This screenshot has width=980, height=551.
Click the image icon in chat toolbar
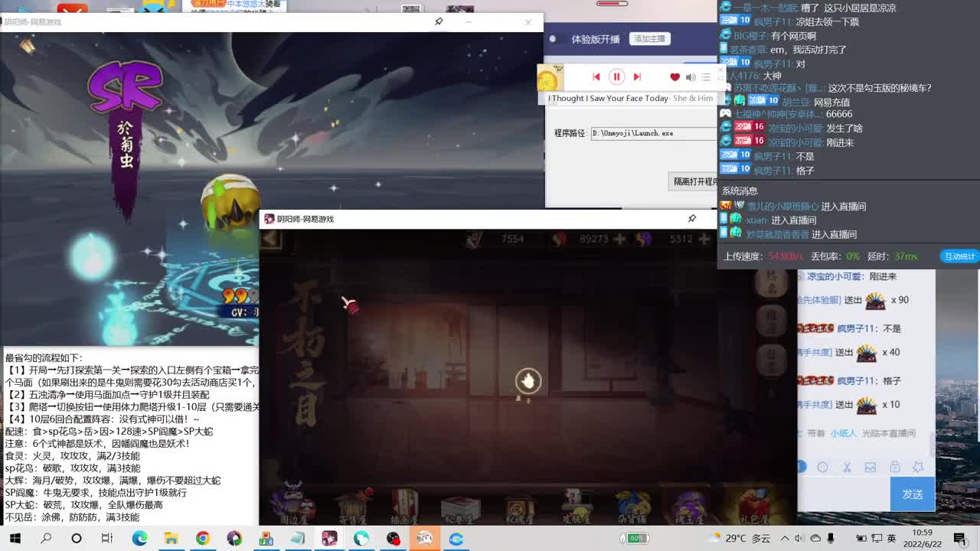tap(871, 467)
